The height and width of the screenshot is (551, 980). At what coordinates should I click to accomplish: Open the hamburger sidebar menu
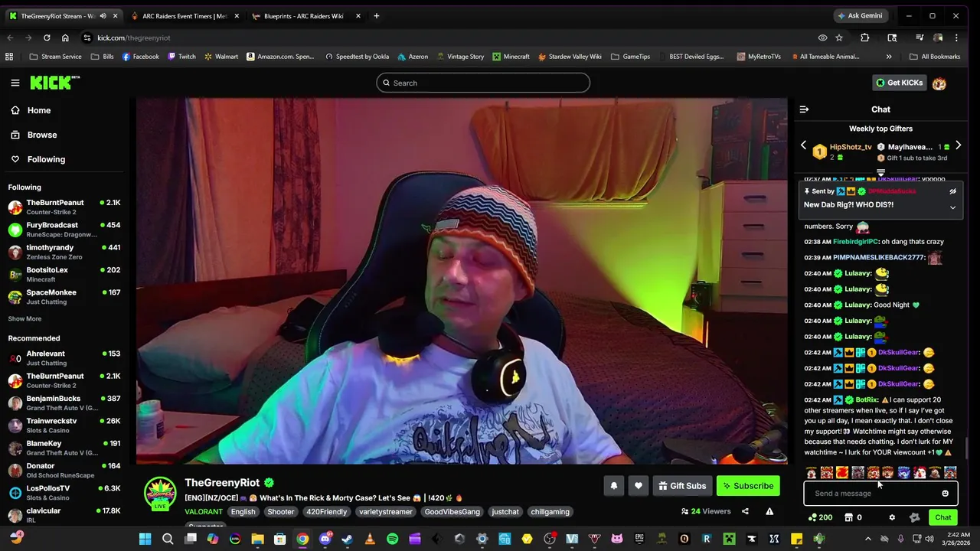click(15, 83)
